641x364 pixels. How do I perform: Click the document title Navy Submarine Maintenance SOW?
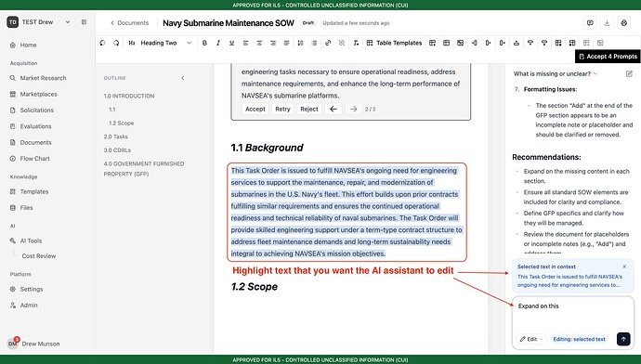pyautogui.click(x=229, y=23)
